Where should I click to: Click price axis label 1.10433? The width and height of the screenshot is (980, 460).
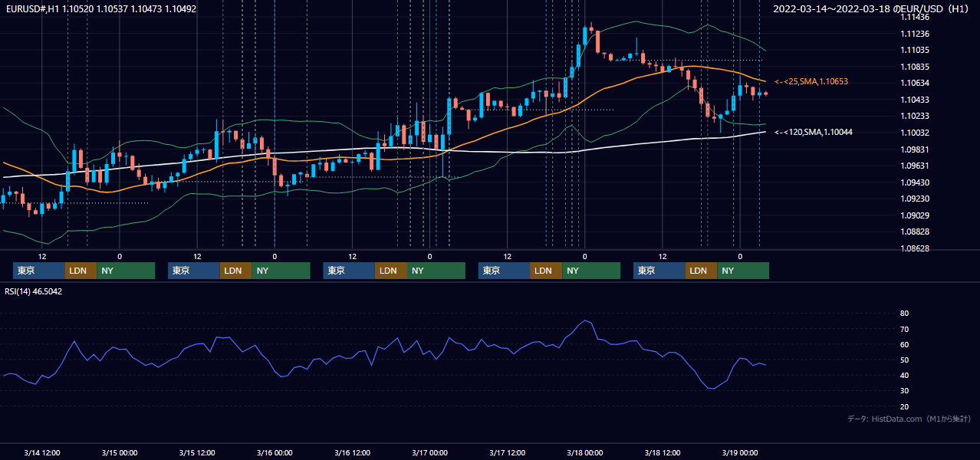[x=915, y=100]
